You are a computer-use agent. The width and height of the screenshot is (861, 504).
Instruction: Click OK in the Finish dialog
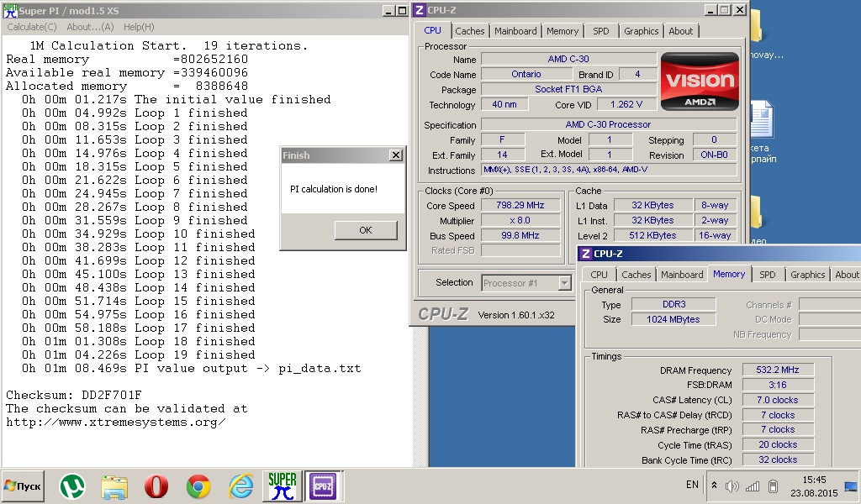tap(366, 230)
